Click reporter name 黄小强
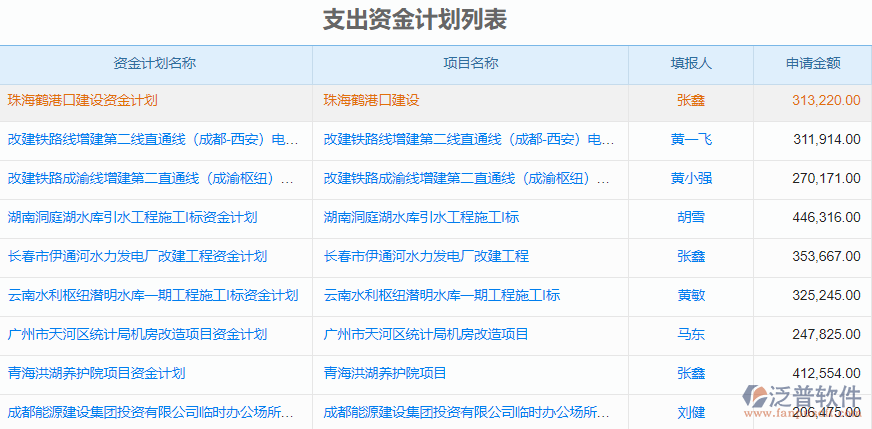 pos(690,178)
